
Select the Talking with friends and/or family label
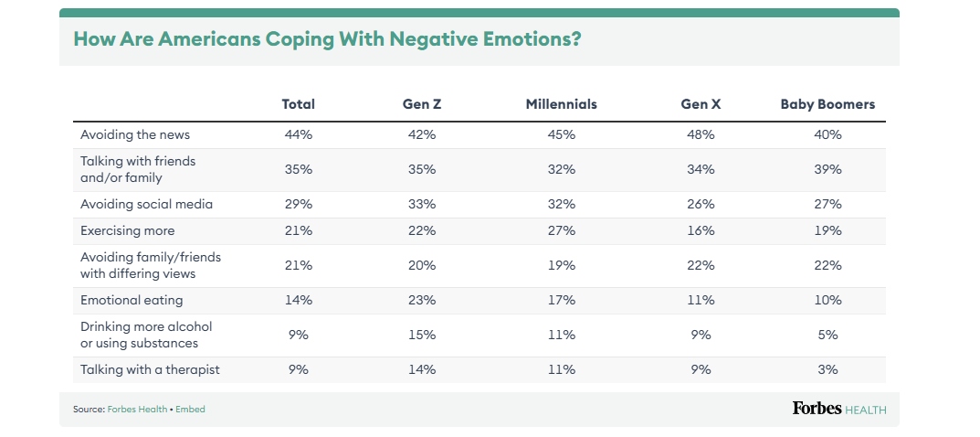point(138,169)
